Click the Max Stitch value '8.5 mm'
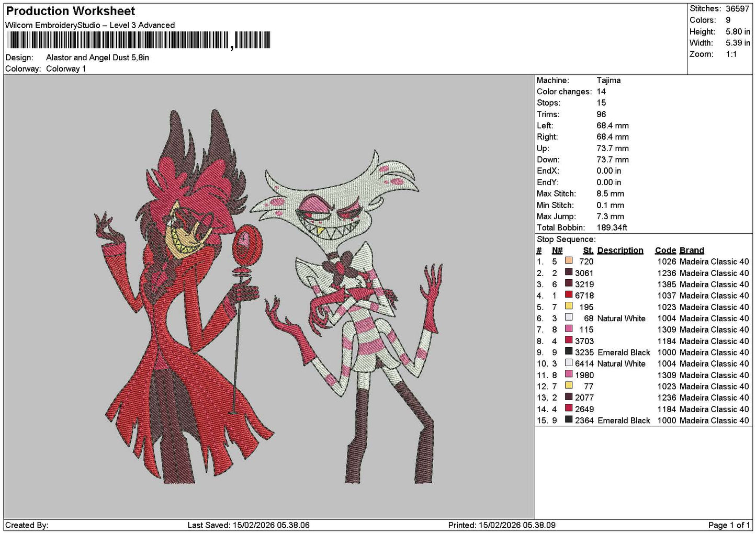 611,194
